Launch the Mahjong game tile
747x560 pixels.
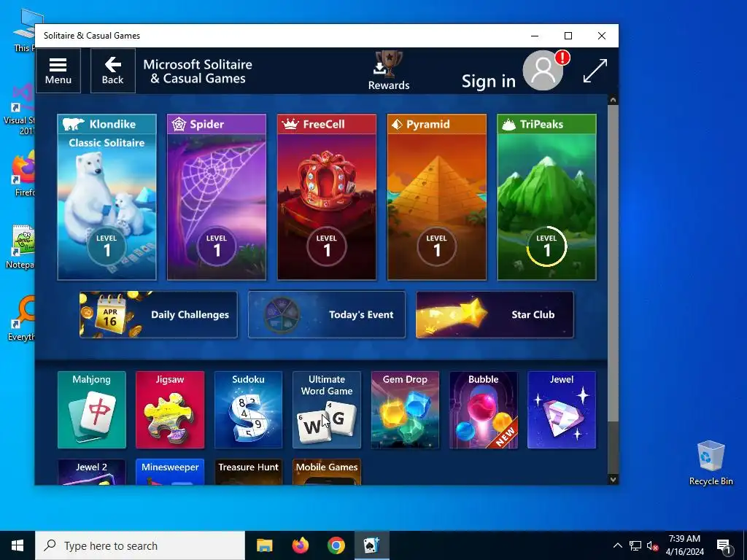[91, 410]
